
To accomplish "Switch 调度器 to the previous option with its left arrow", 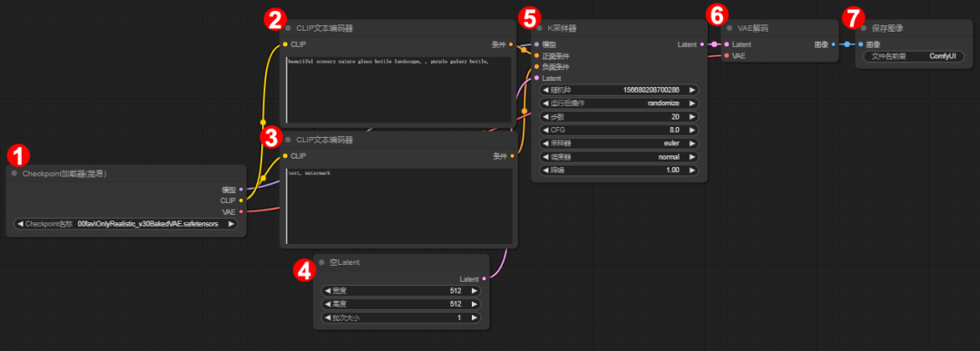I will (x=545, y=157).
